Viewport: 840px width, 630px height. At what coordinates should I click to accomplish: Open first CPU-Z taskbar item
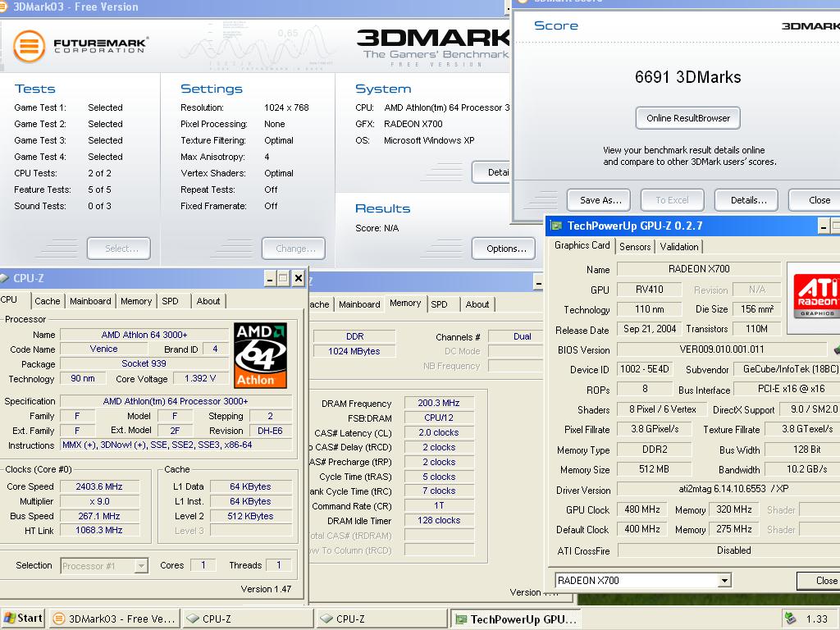[x=248, y=619]
